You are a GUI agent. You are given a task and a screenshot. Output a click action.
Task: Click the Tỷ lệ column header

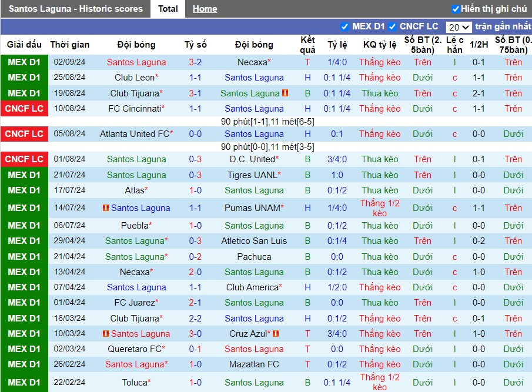point(337,45)
